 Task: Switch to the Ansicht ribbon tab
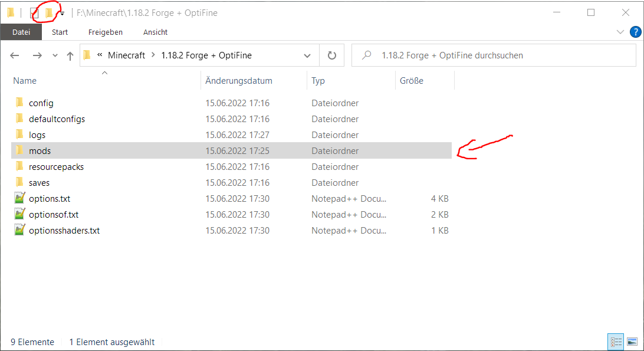(155, 32)
